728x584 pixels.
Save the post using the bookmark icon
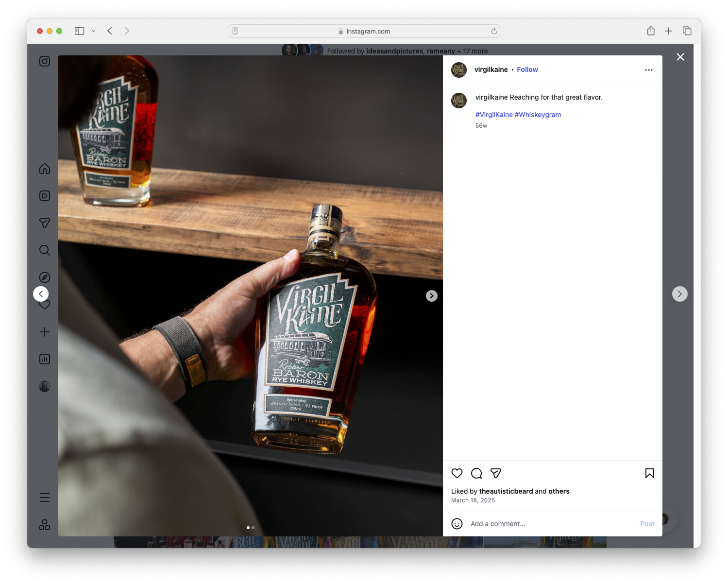click(x=649, y=473)
